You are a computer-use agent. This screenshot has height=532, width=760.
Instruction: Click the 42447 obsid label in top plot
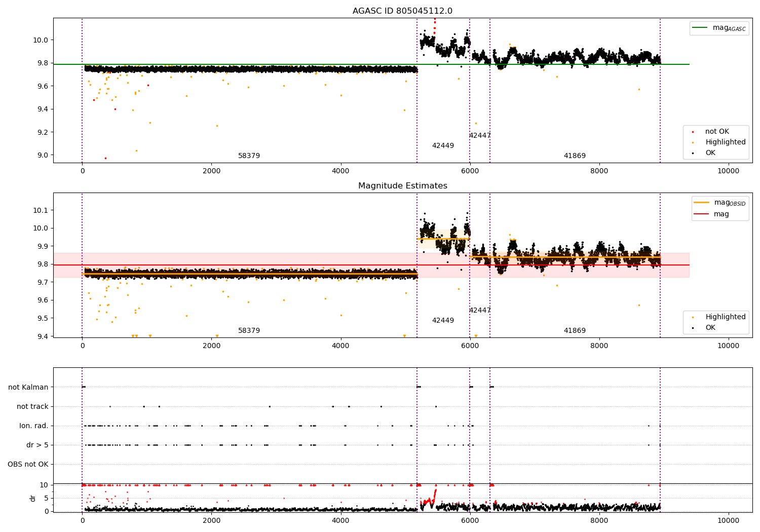pos(480,136)
